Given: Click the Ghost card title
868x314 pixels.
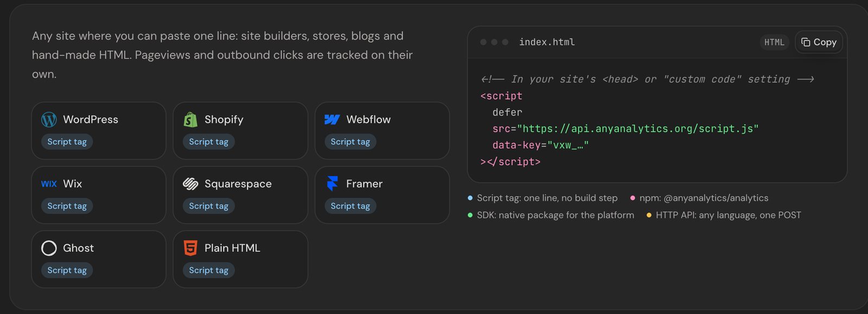Looking at the screenshot, I should point(78,248).
